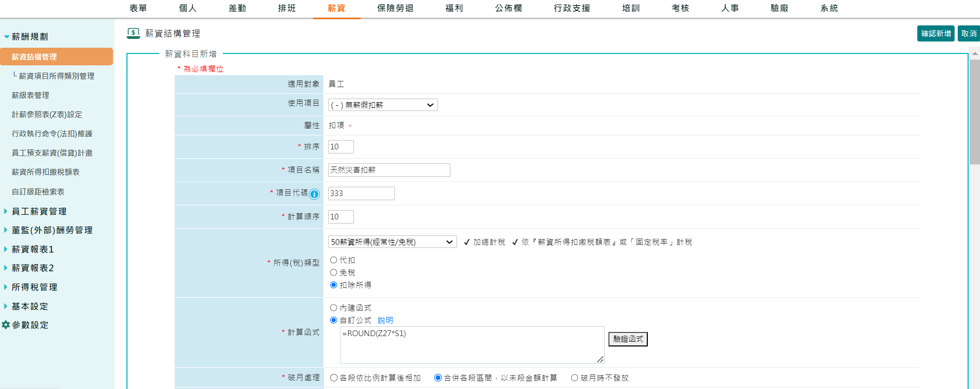Click the gear icon beside 參數設定

pyautogui.click(x=6, y=325)
